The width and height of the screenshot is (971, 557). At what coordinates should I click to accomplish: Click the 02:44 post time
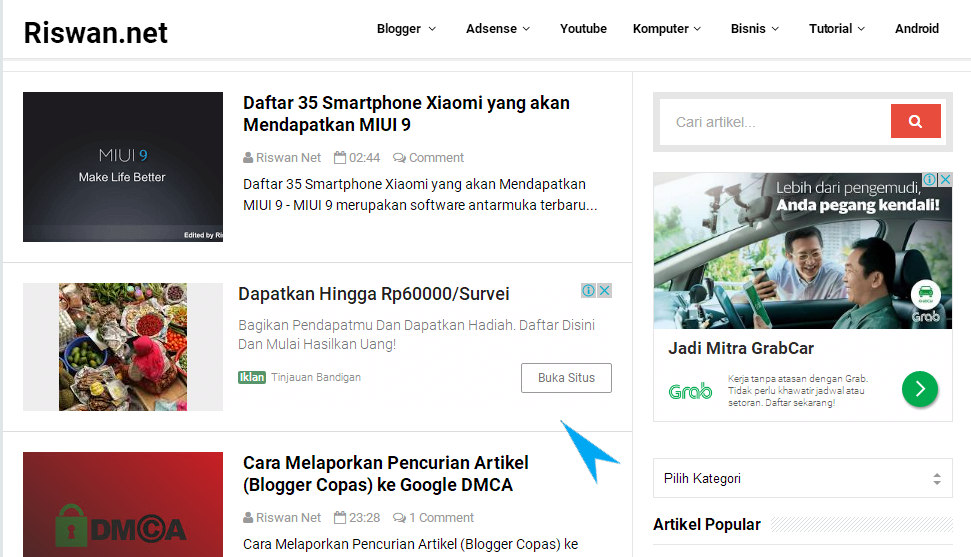coord(364,158)
